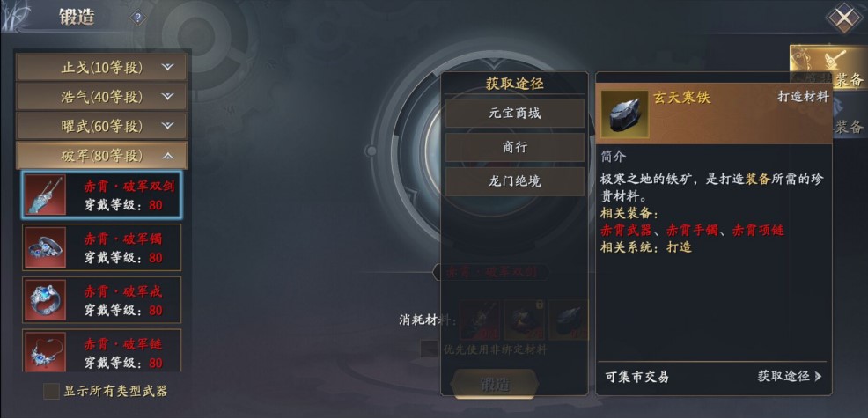868x419 pixels.
Task: Choose 商行 in the 获取途径 list
Action: (x=514, y=147)
